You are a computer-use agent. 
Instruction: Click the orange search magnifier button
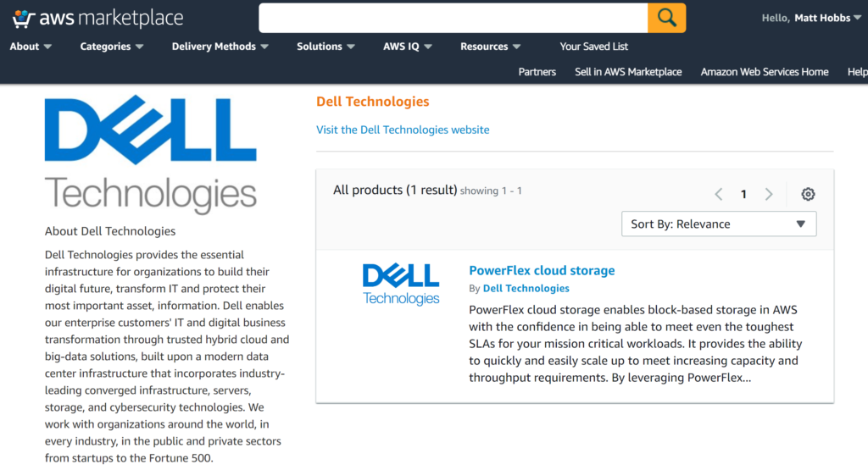coord(666,19)
